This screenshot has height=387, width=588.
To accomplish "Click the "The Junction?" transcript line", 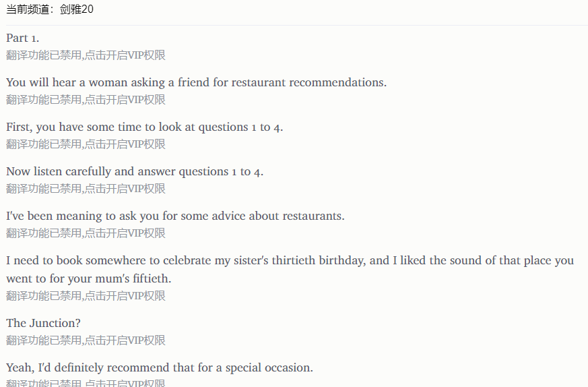I will [43, 323].
